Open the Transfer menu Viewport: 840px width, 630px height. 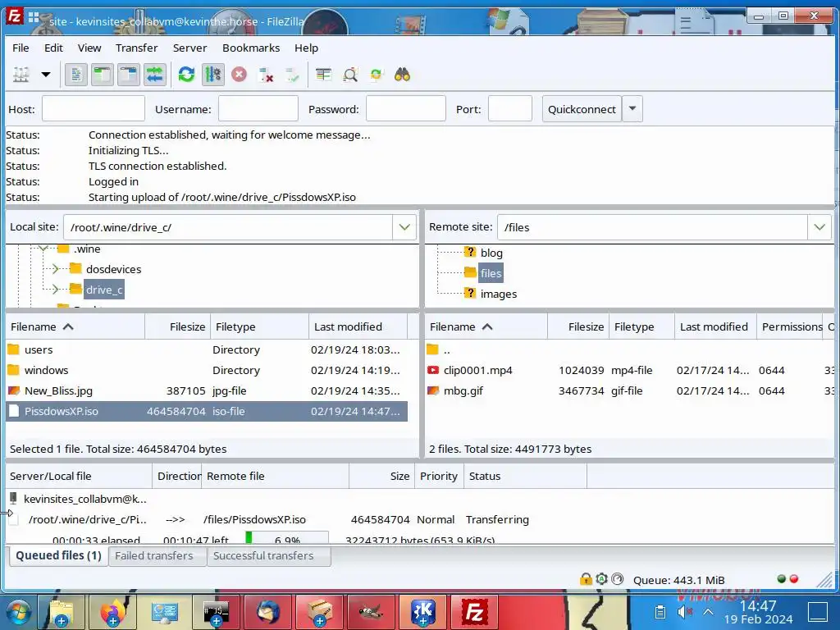point(137,48)
